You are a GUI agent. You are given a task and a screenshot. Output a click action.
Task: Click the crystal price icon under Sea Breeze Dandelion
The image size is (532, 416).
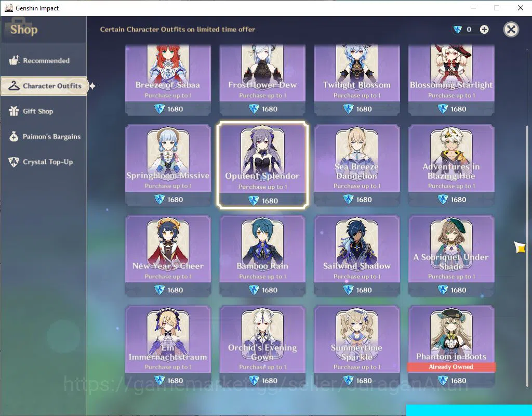tap(348, 199)
